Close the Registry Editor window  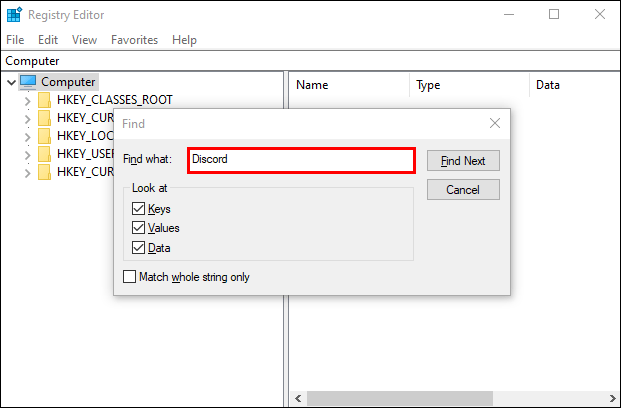tap(600, 14)
